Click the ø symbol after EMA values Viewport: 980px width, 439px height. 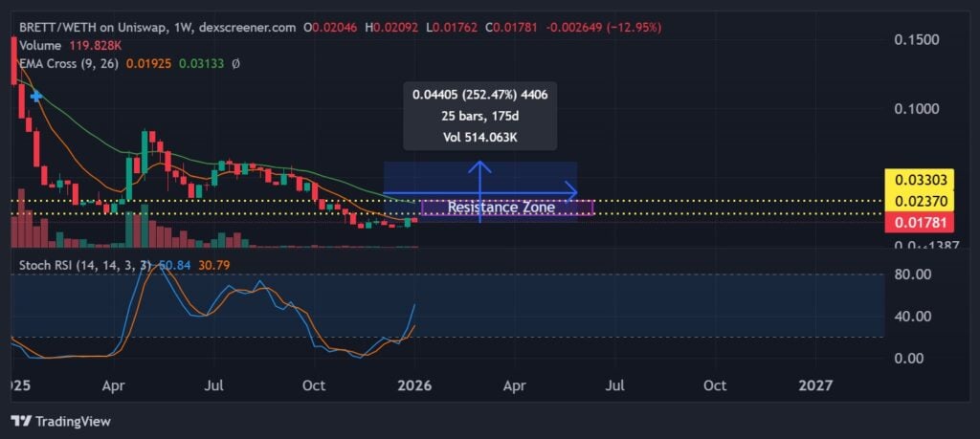coord(235,64)
